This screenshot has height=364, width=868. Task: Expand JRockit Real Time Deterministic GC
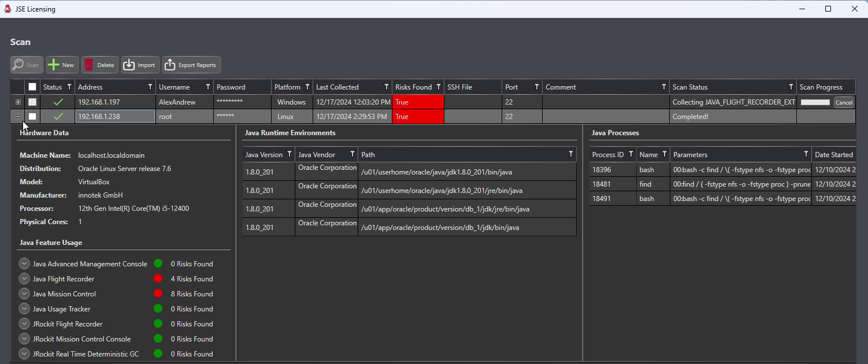(24, 354)
